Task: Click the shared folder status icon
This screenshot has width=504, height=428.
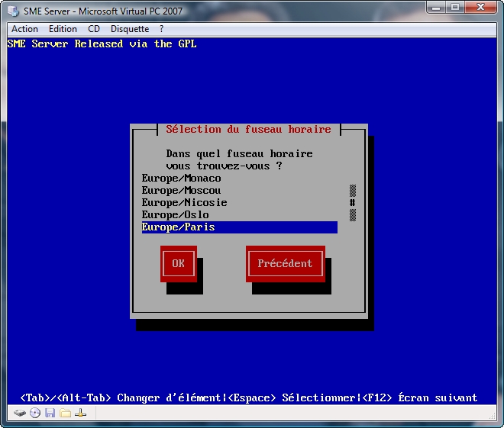Action: click(65, 413)
